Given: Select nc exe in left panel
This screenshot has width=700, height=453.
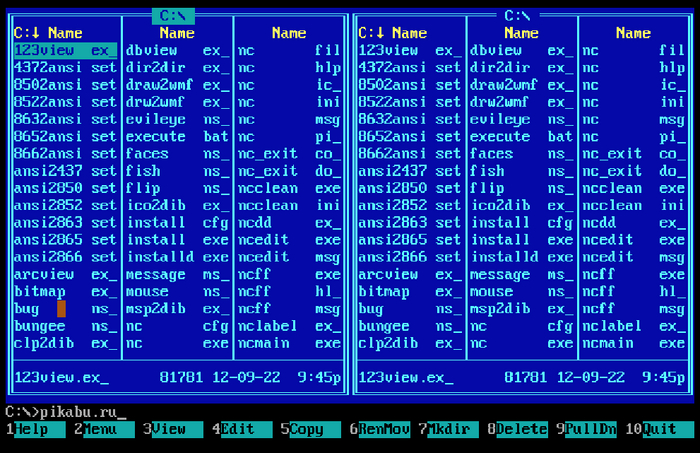Looking at the screenshot, I should click(x=177, y=343).
